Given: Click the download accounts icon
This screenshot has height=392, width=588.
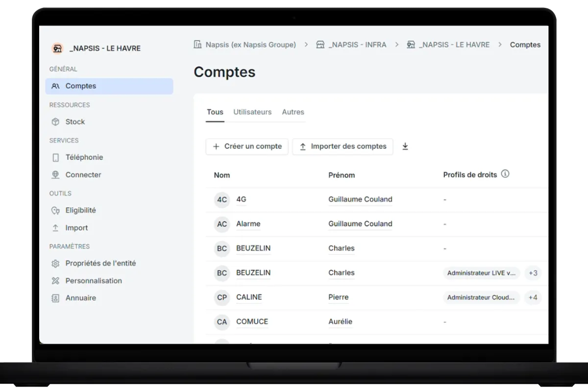Looking at the screenshot, I should (405, 147).
